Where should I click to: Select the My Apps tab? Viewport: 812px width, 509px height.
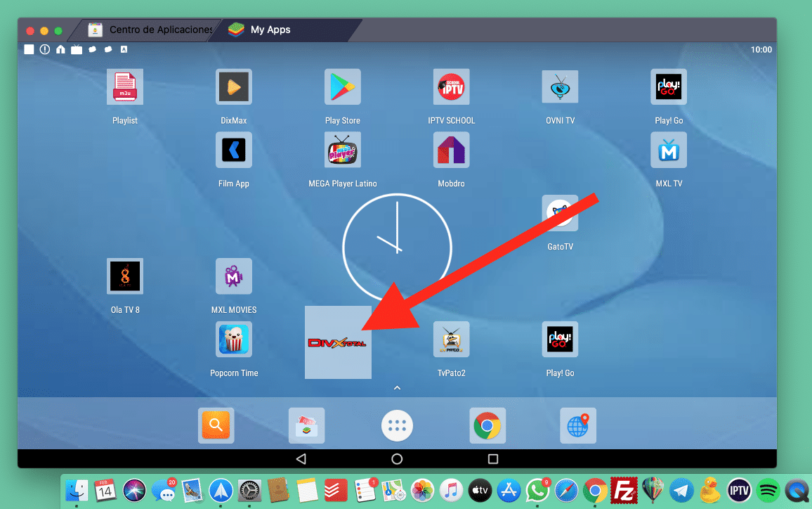269,30
